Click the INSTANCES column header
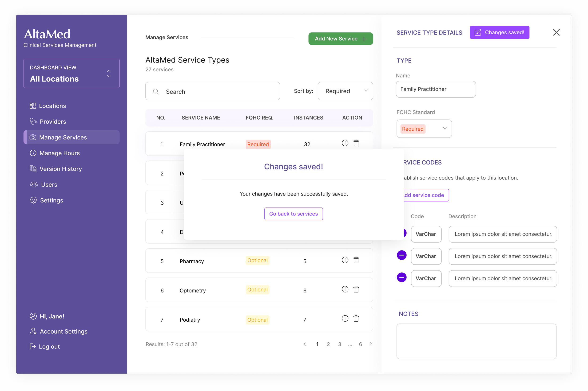588x391 pixels. pos(309,118)
